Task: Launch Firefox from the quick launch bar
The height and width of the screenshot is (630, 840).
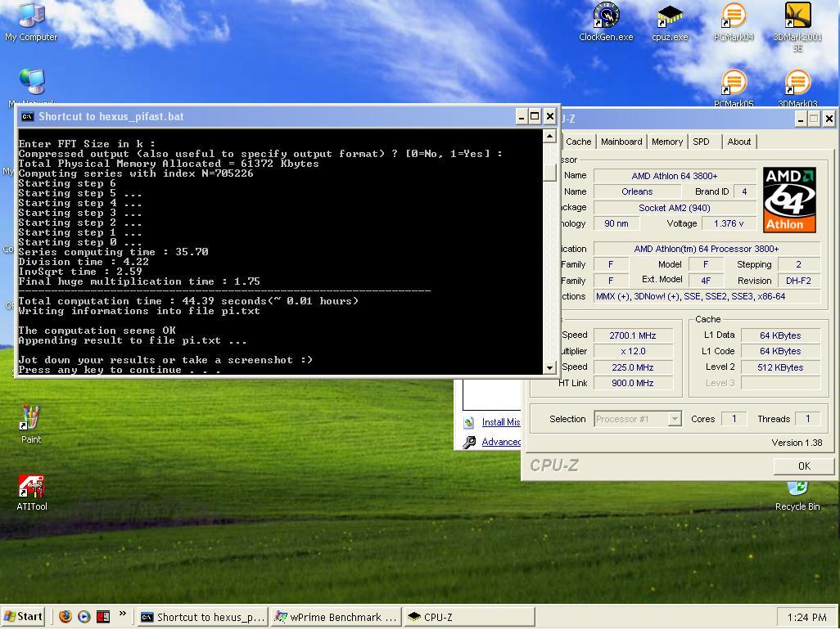Action: [65, 617]
